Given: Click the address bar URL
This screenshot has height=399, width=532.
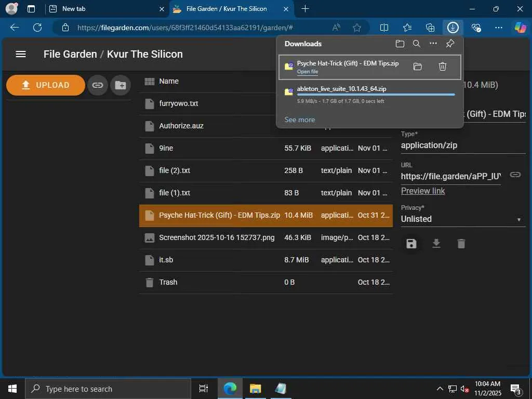Looking at the screenshot, I should pos(185,28).
